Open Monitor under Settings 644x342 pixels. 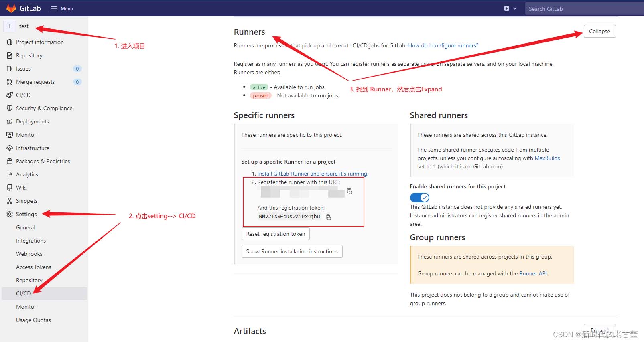26,307
